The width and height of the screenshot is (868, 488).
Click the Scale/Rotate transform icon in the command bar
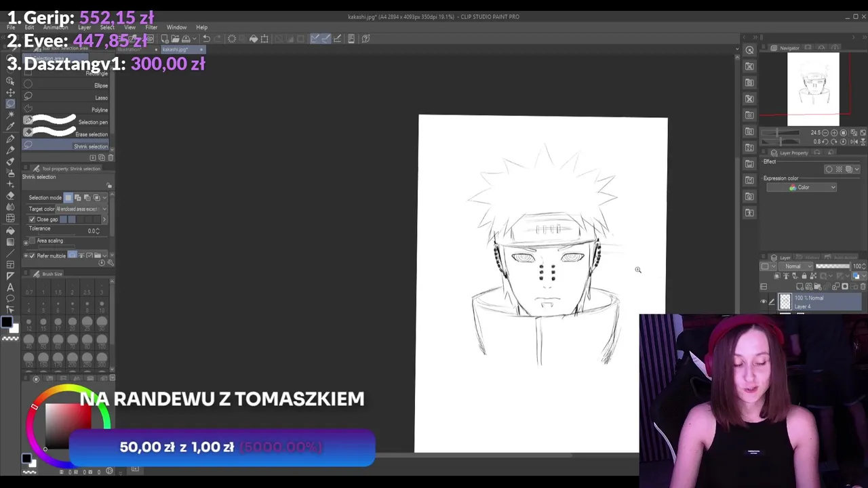[264, 39]
